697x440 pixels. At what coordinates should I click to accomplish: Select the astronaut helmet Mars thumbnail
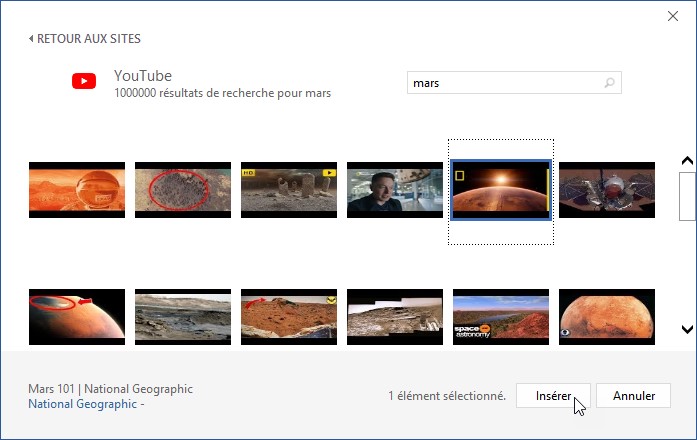pos(77,190)
